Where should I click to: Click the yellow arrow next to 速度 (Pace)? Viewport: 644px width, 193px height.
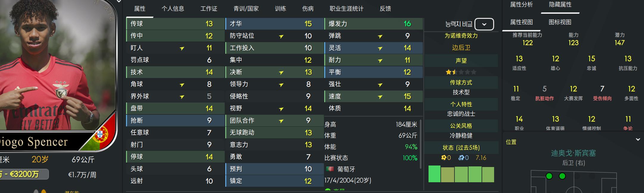tap(380, 97)
